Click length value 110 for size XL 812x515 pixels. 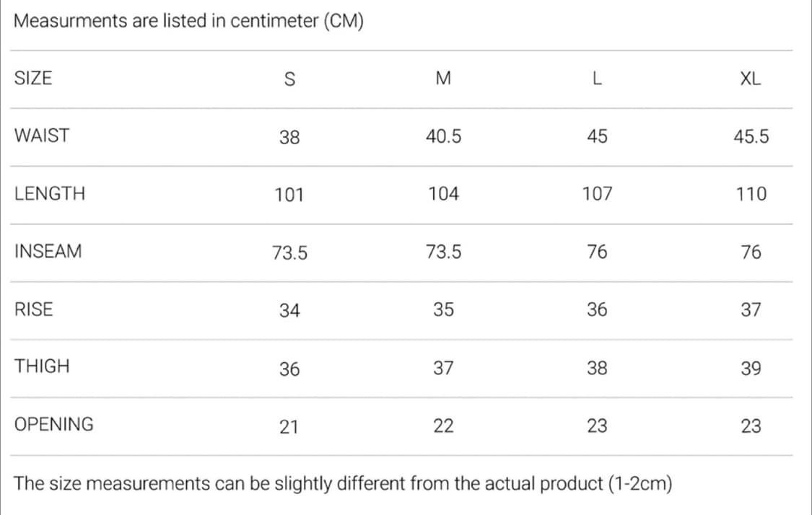tap(751, 194)
